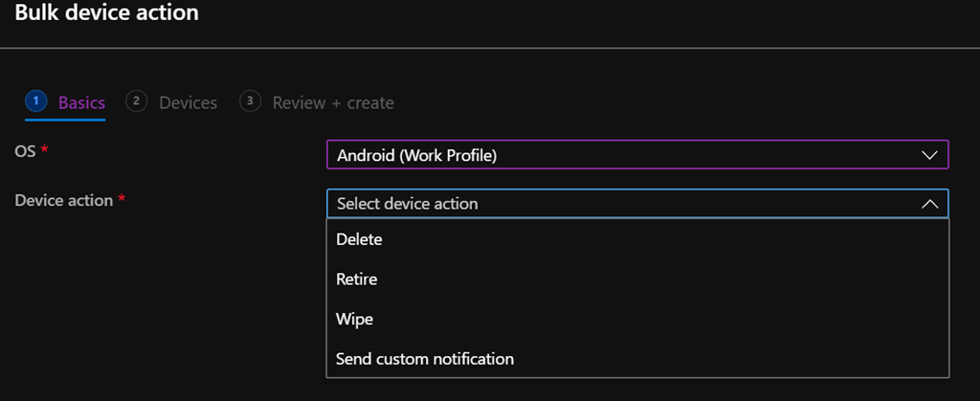Click the step 1 circle beside Basics
This screenshot has height=401, width=980.
35,101
